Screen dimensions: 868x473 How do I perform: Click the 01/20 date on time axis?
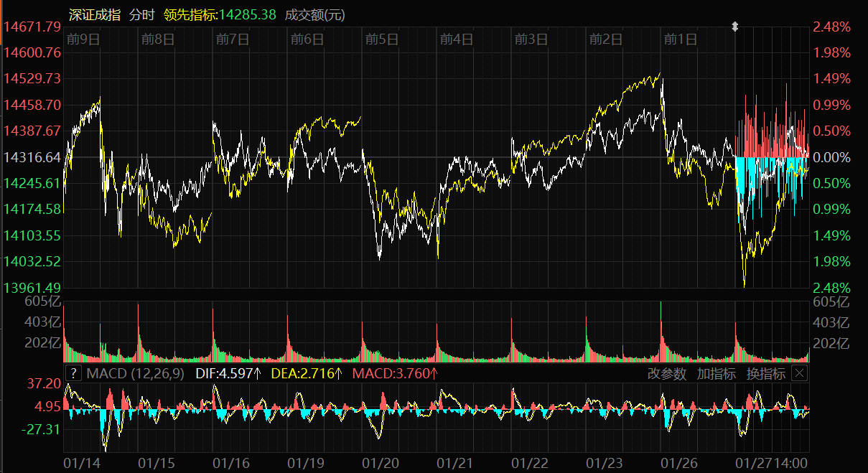coord(381,464)
